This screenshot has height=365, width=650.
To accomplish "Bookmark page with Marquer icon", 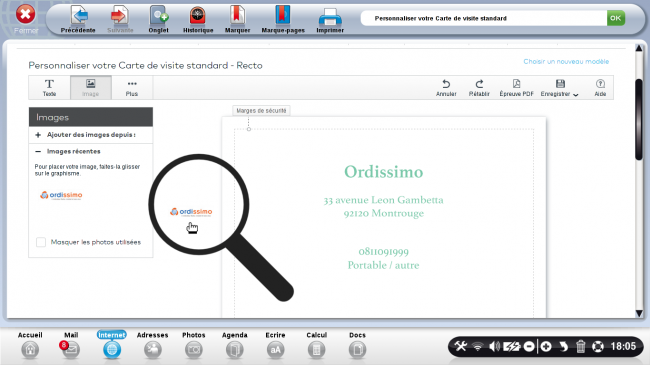I will click(237, 19).
